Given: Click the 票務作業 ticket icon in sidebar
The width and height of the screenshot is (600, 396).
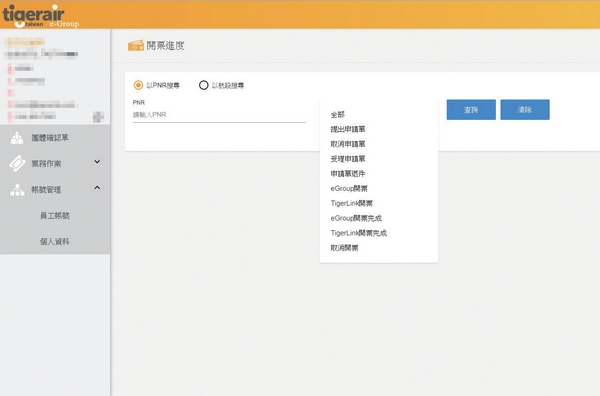Looking at the screenshot, I should coord(17,164).
